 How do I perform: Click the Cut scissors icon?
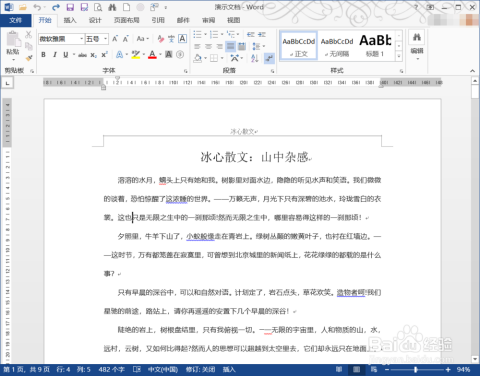point(28,34)
